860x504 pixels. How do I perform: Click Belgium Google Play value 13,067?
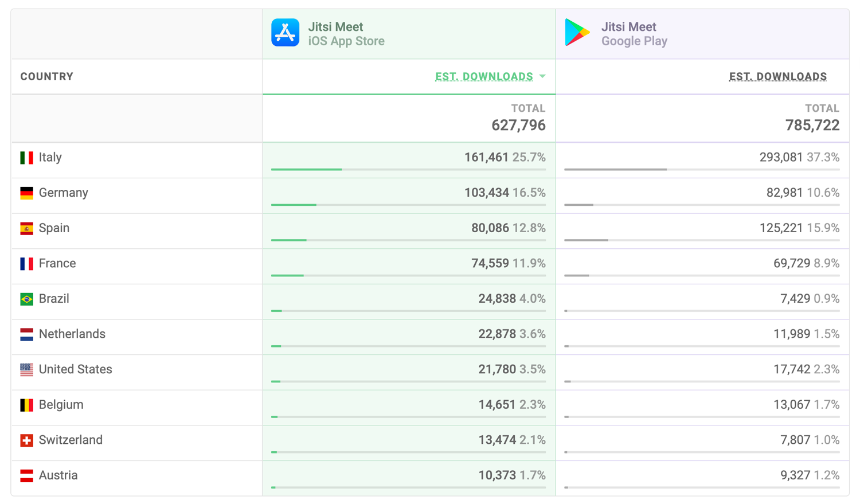pyautogui.click(x=792, y=405)
